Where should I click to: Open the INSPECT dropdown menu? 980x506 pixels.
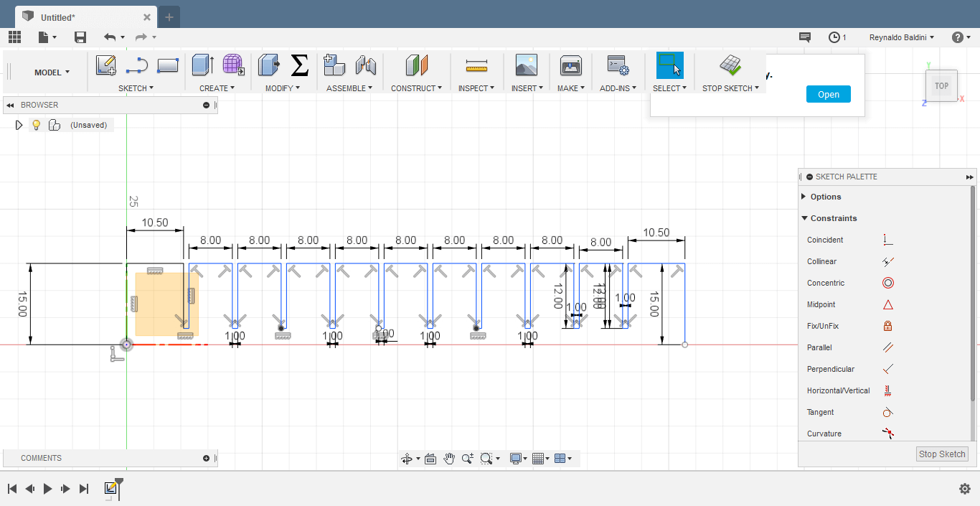click(476, 88)
